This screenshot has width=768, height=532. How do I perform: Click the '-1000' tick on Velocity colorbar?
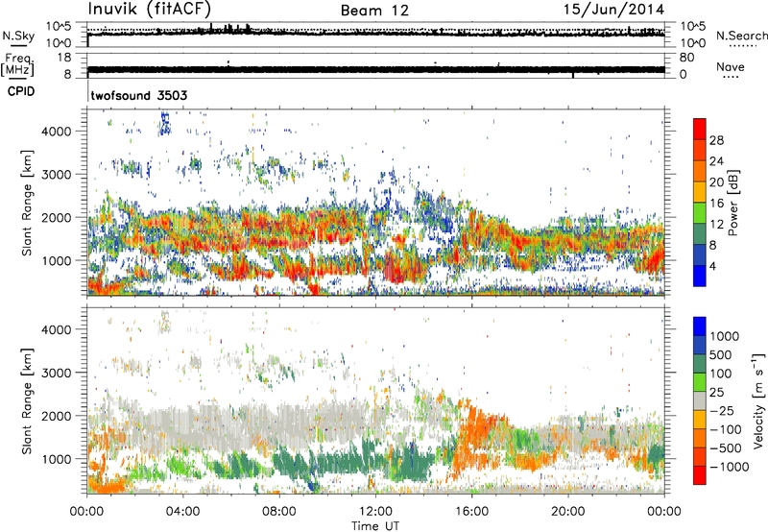730,467
